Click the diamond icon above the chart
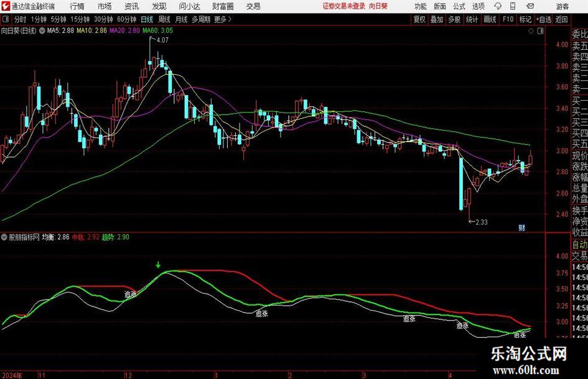Screen dimensions: 588x379 tap(531, 31)
